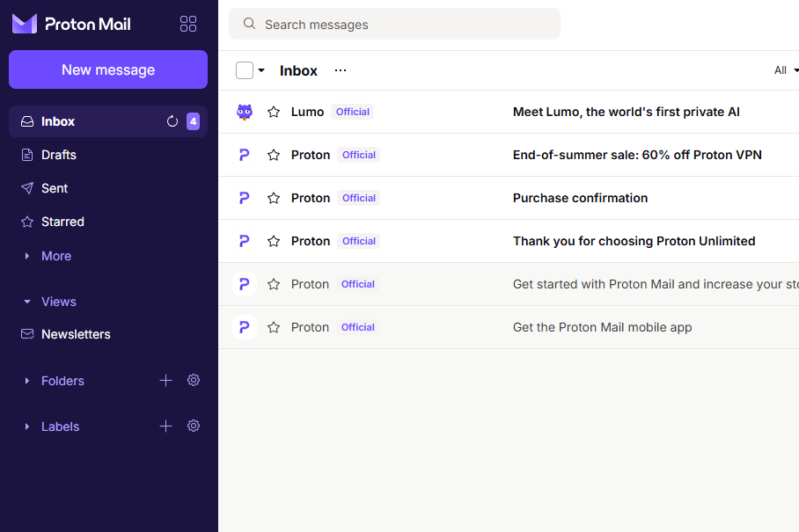Add a new folder with the plus icon
The width and height of the screenshot is (799, 532).
[x=165, y=380]
